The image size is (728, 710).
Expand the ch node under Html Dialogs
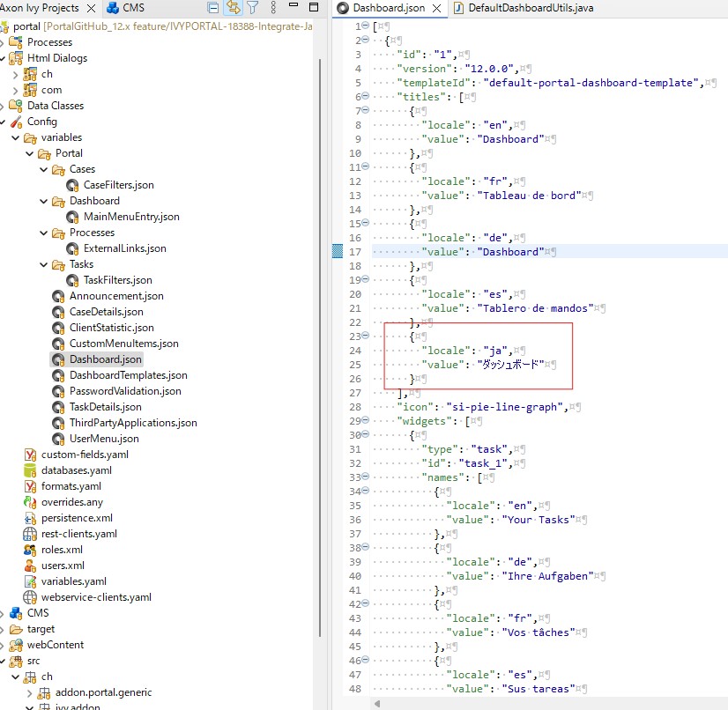click(18, 73)
